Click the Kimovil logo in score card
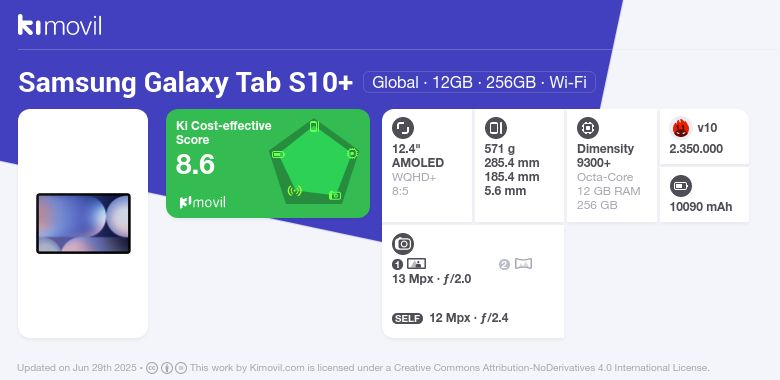The width and height of the screenshot is (780, 380). pos(202,202)
